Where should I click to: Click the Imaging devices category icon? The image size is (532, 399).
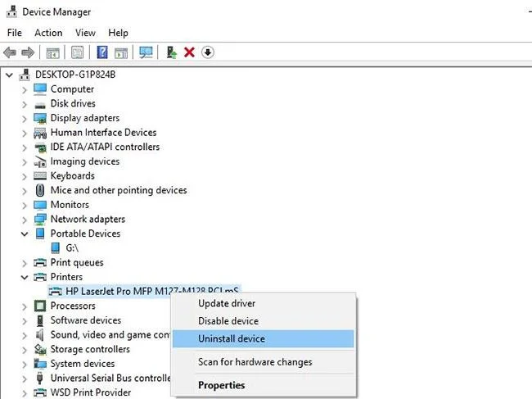(x=40, y=161)
